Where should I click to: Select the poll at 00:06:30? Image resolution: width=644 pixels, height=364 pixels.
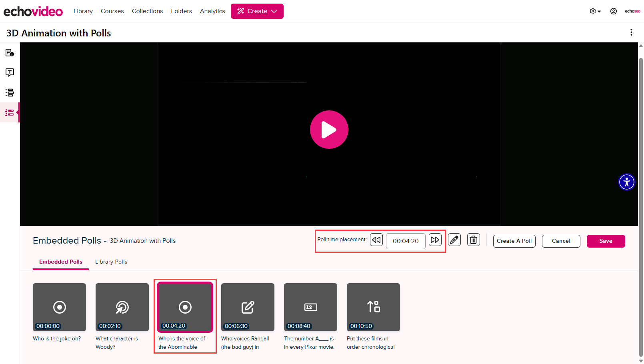[248, 307]
